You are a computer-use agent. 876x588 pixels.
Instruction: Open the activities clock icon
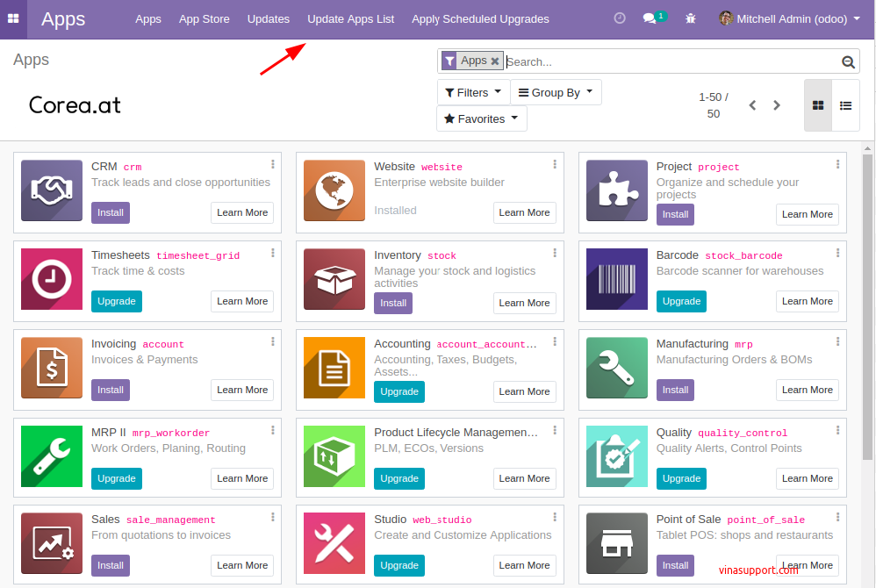(x=620, y=18)
